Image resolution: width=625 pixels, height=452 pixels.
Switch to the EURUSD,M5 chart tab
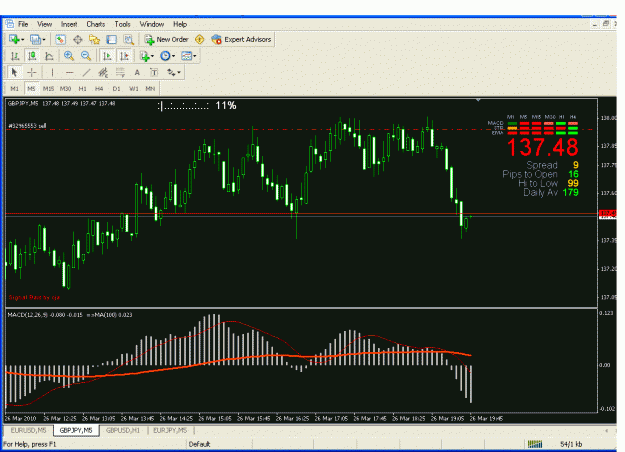tap(28, 430)
